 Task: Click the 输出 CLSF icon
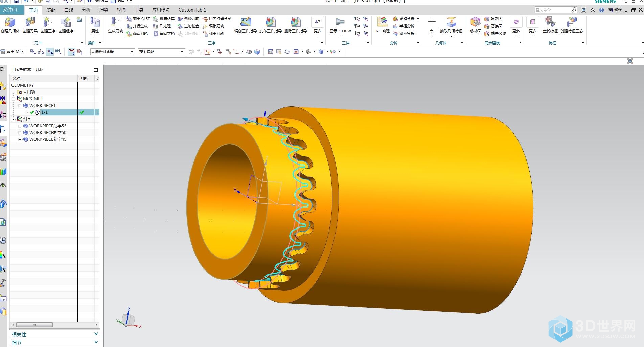(x=129, y=19)
